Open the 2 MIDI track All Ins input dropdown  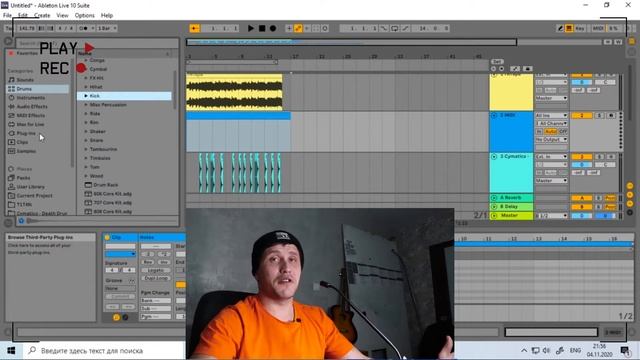pyautogui.click(x=551, y=116)
